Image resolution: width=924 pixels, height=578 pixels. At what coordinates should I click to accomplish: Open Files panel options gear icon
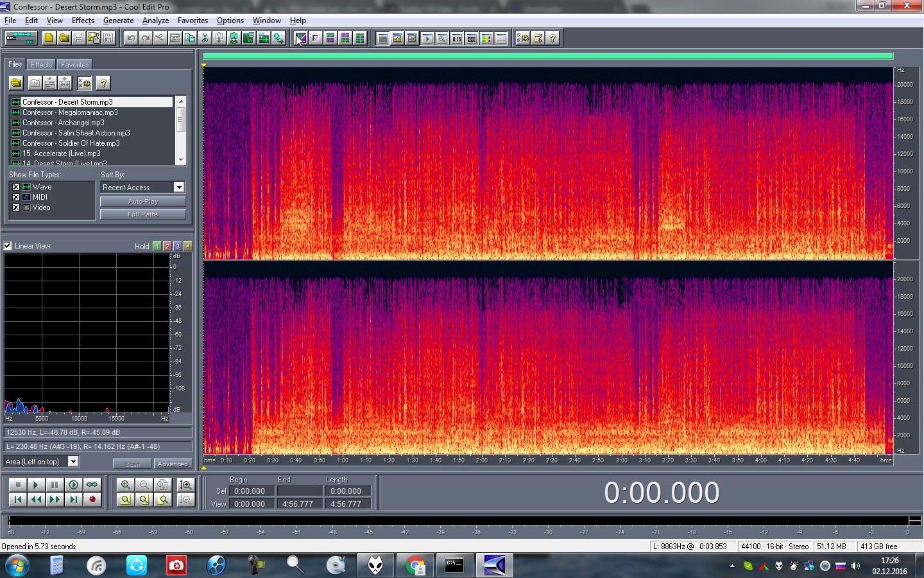[x=84, y=83]
